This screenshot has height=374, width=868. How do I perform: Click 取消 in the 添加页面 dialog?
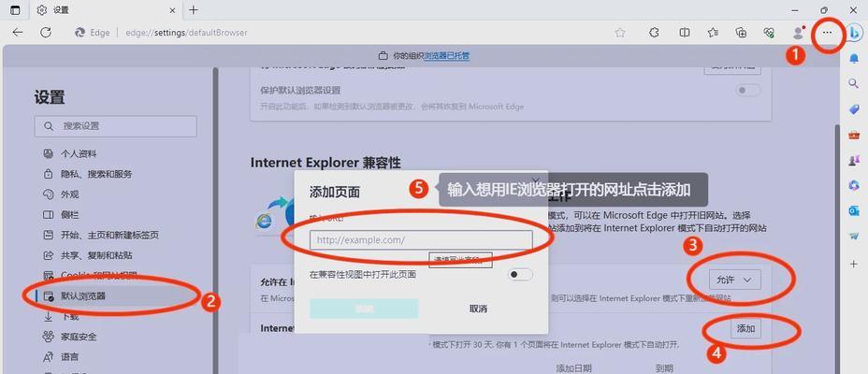pyautogui.click(x=478, y=309)
